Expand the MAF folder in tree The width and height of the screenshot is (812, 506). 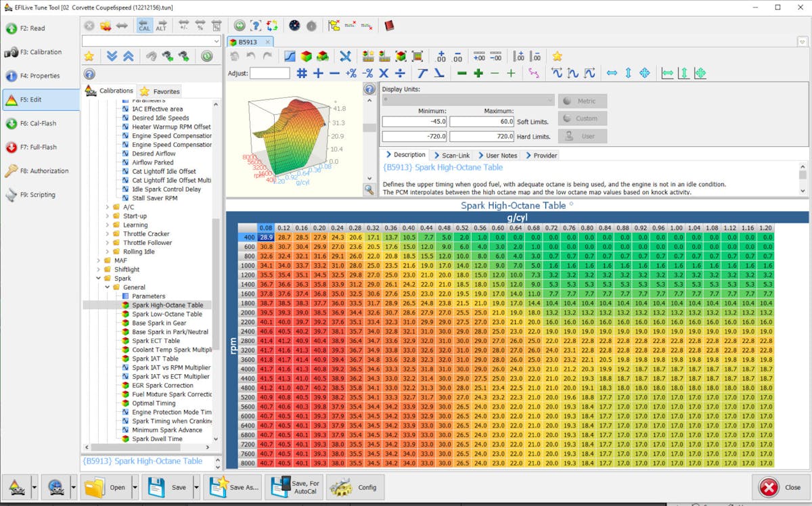[x=98, y=260]
